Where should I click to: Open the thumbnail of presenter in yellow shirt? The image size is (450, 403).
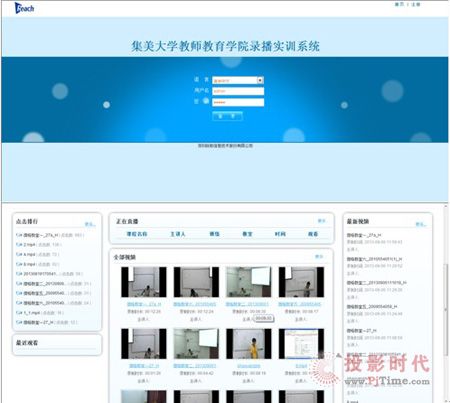[x=249, y=344]
